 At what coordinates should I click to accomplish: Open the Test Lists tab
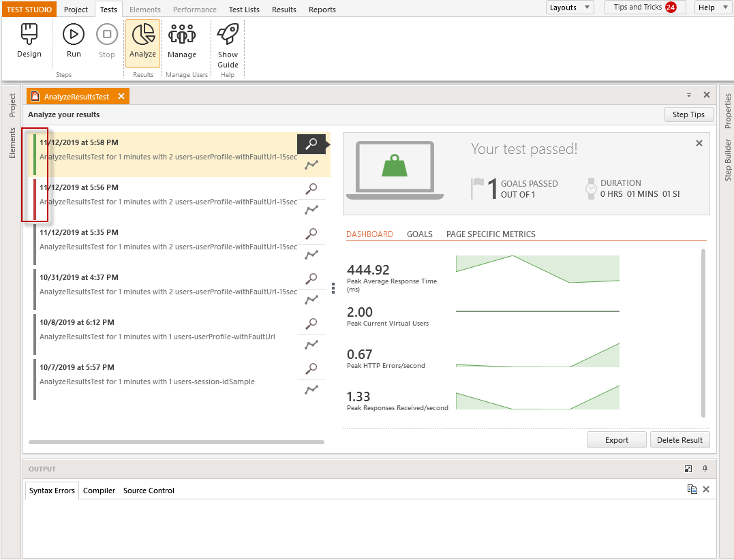244,10
